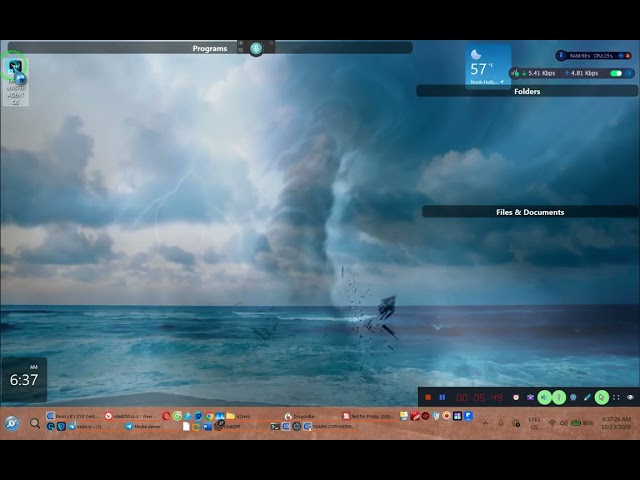Click the microphone button beside Programs
This screenshot has height=480, width=640.
pos(256,49)
